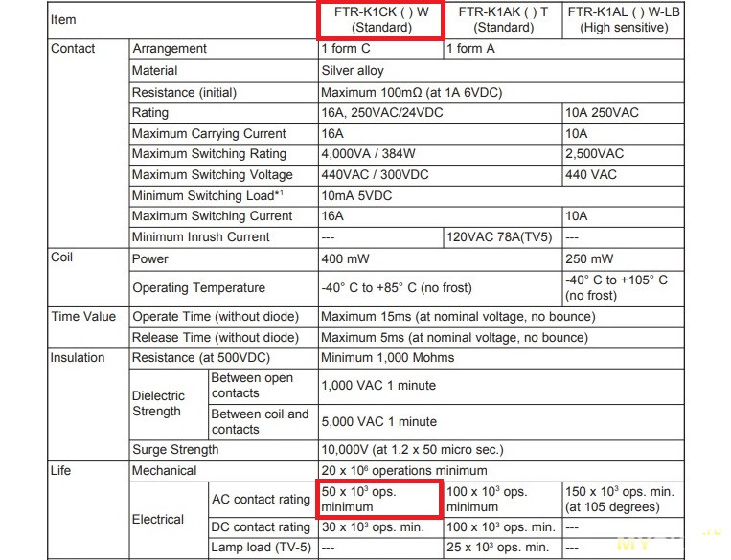Screen dimensions: 731x560
Task: Click the 'Arrangement' row label
Action: coord(223,49)
